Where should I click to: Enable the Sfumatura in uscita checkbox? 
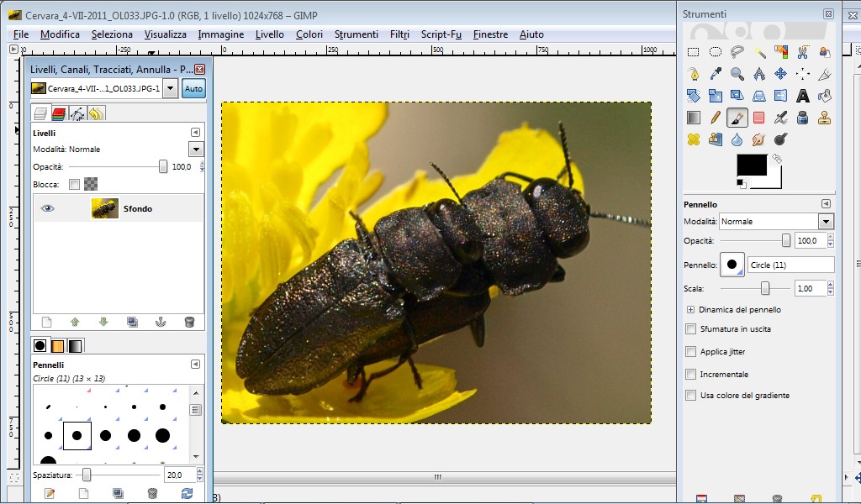(x=691, y=329)
